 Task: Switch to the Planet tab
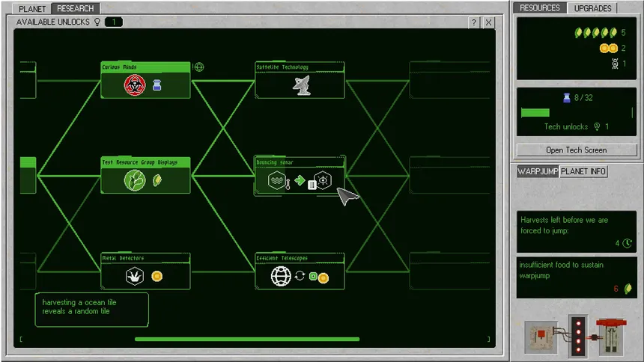click(32, 9)
